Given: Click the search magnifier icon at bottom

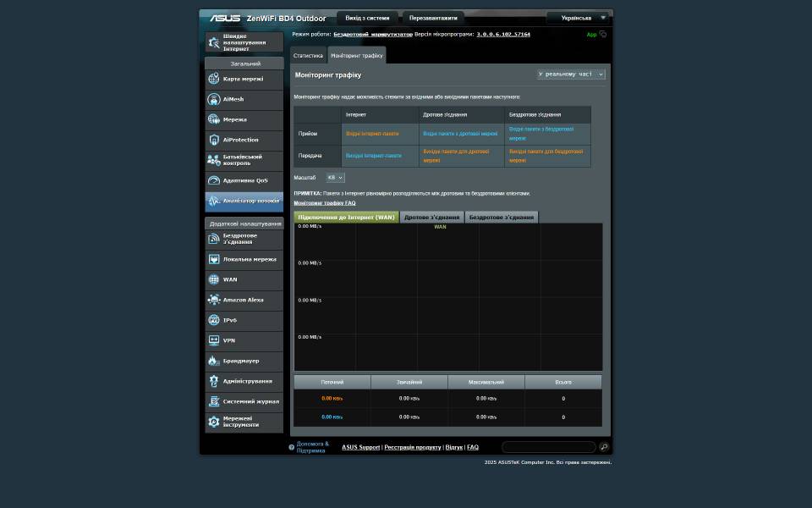Looking at the screenshot, I should 604,447.
